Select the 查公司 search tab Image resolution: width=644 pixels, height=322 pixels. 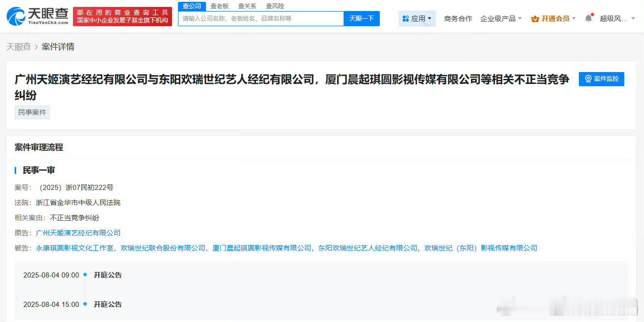click(x=192, y=6)
